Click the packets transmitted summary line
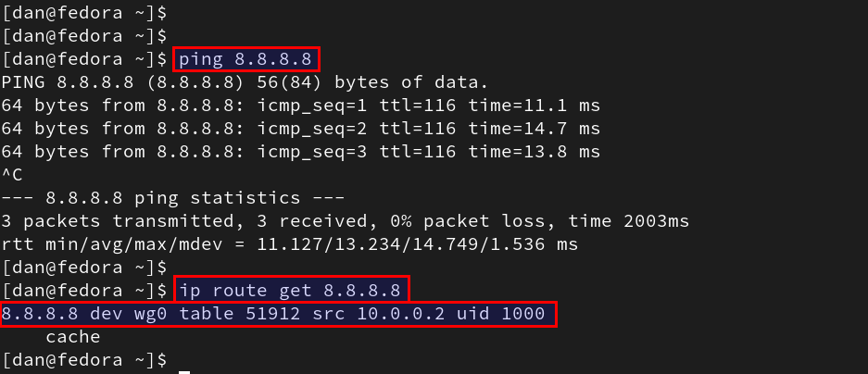Screen dimensions: 868x374 tap(345, 221)
